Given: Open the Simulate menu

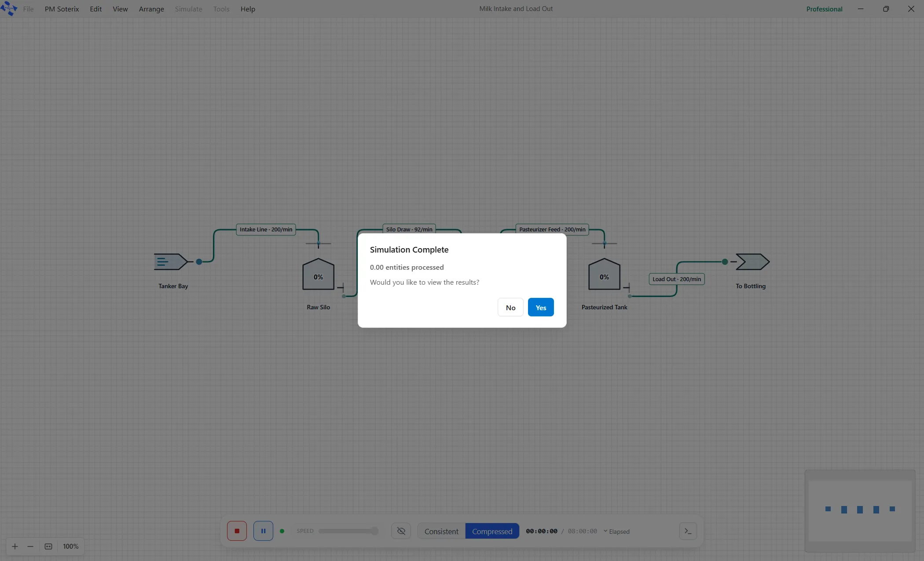Looking at the screenshot, I should click(188, 9).
